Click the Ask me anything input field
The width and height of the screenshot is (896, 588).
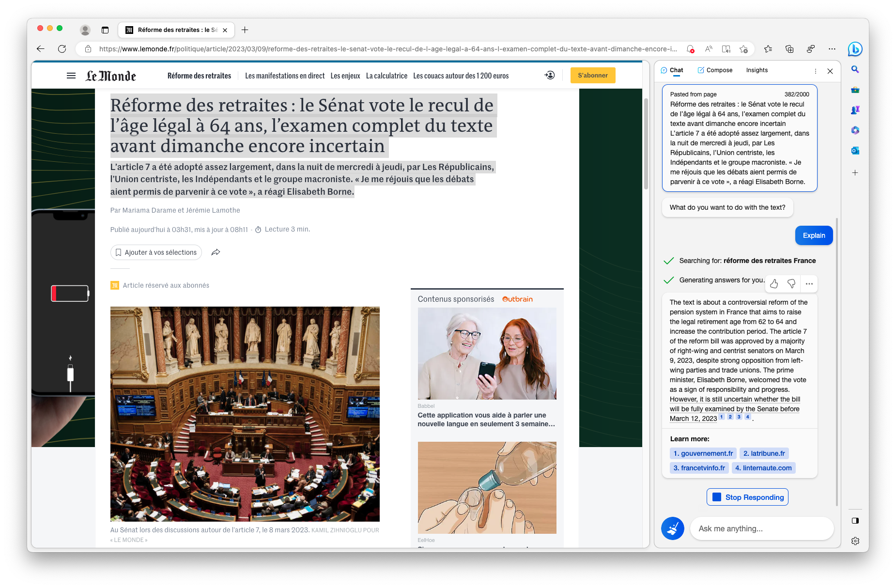pos(761,528)
